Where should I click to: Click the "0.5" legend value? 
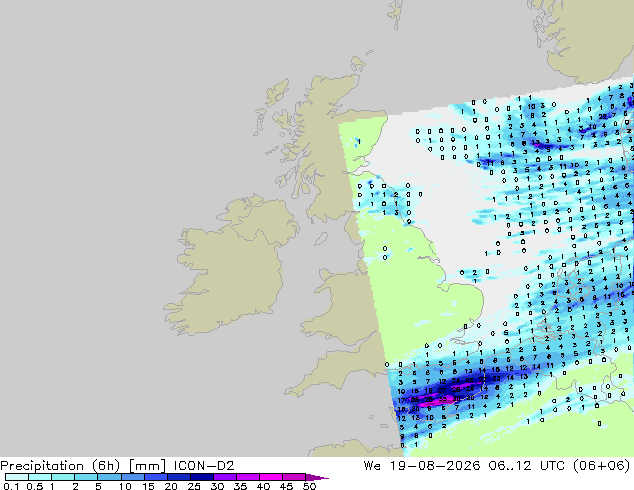35,486
